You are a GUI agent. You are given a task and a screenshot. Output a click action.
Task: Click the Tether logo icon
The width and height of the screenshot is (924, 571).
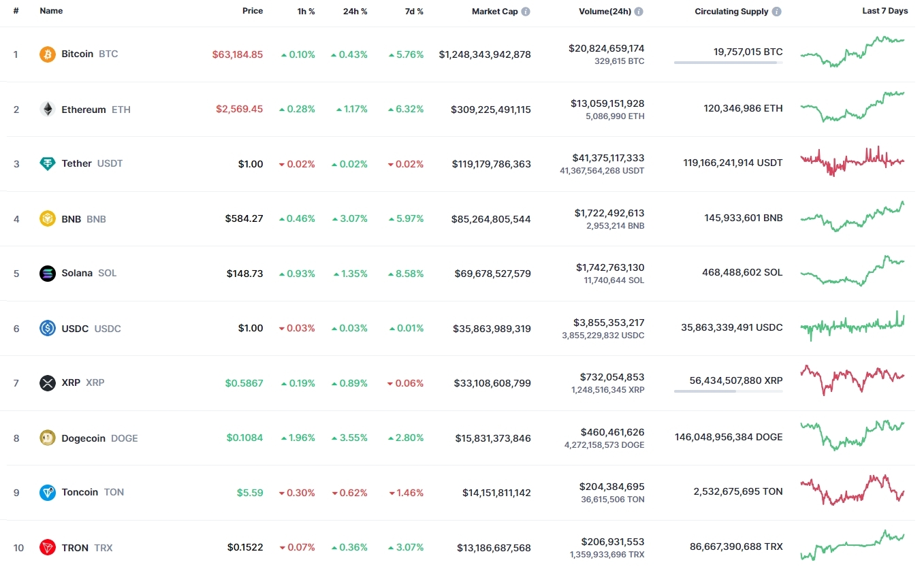[48, 164]
